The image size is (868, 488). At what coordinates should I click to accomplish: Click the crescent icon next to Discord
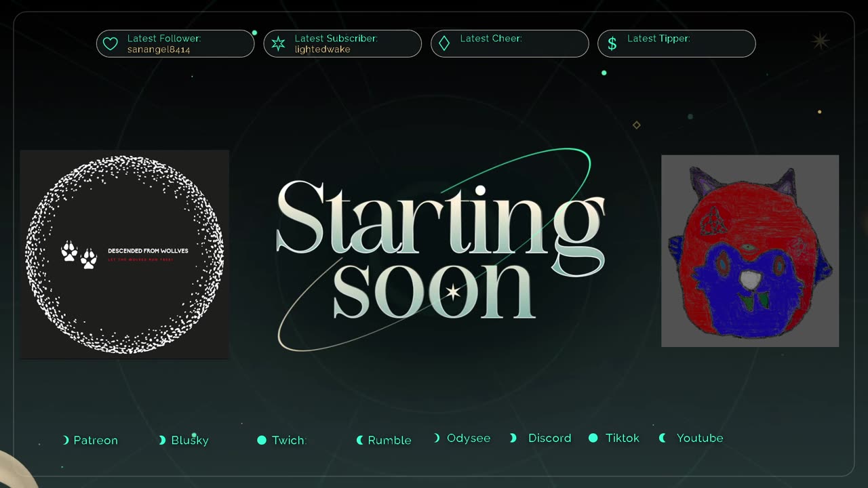(513, 438)
